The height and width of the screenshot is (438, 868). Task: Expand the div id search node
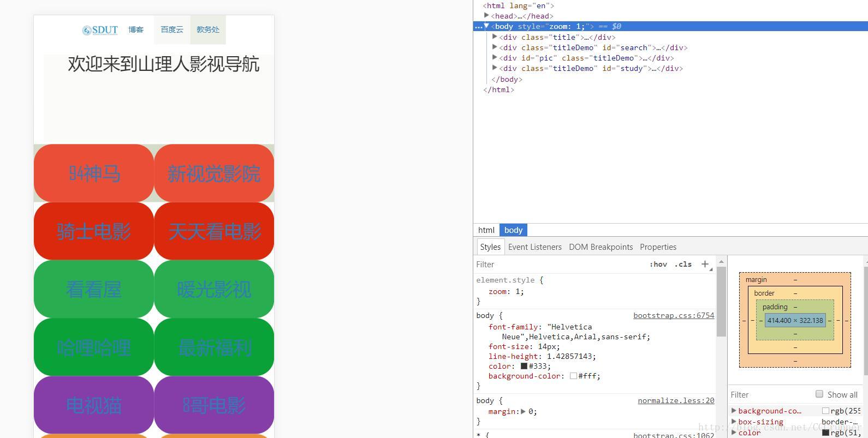click(495, 47)
